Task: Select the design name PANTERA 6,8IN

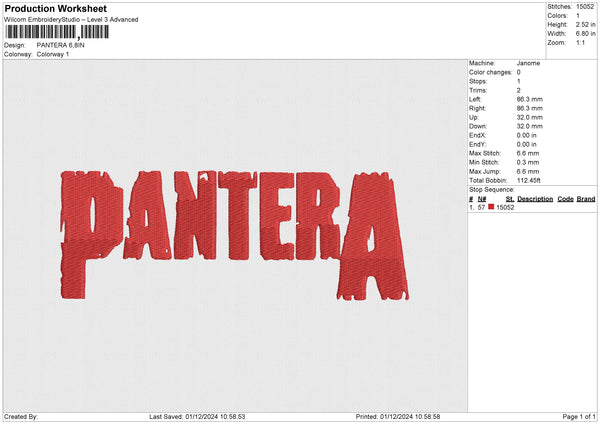Action: click(60, 45)
